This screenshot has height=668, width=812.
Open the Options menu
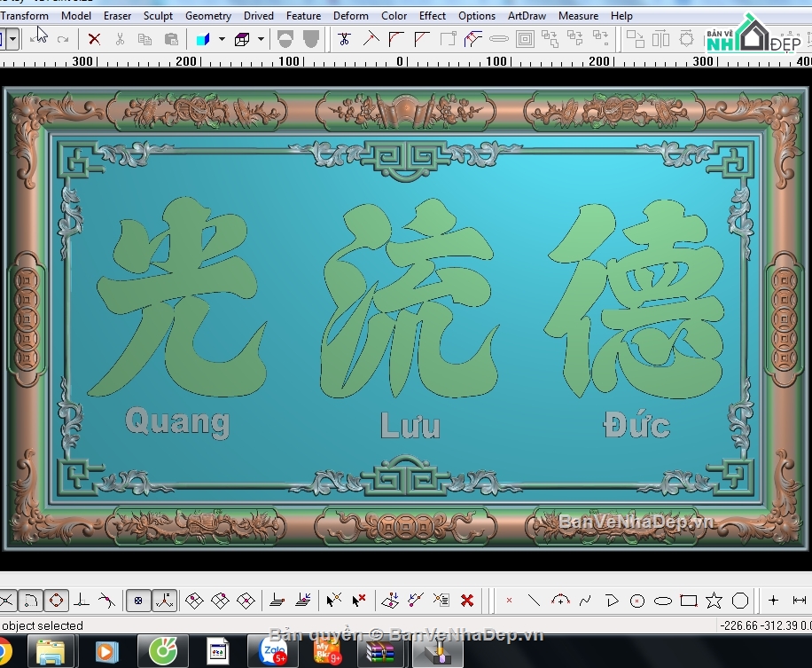476,16
